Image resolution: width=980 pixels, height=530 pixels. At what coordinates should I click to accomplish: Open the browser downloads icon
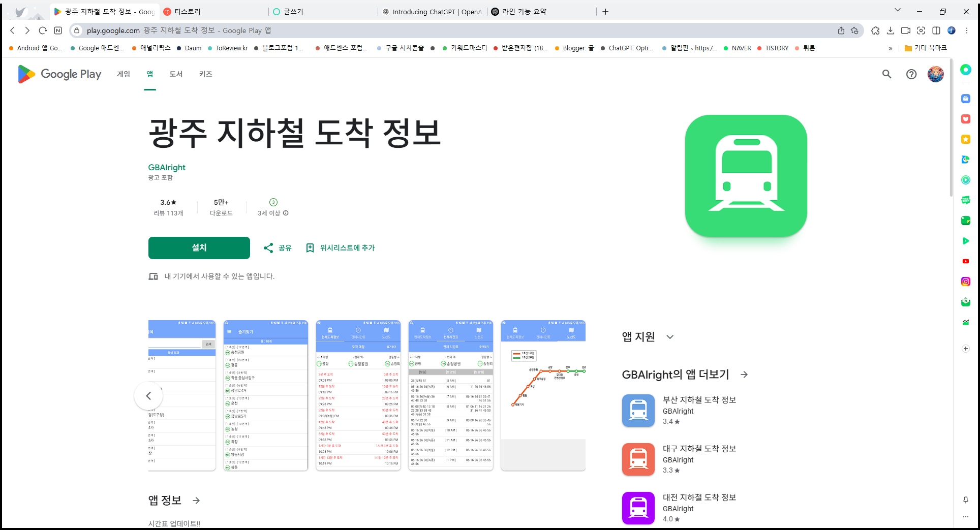click(891, 30)
